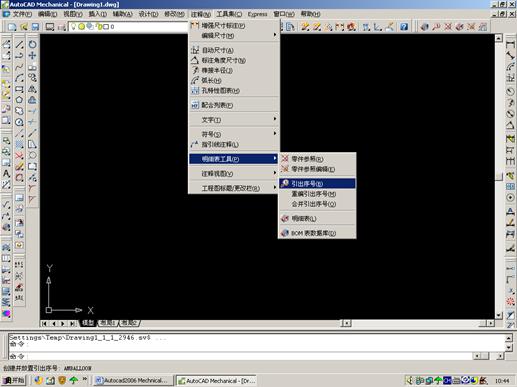Viewport: 517px width, 387px height.
Task: Click the Help question mark toolbar icon
Action: (x=404, y=27)
